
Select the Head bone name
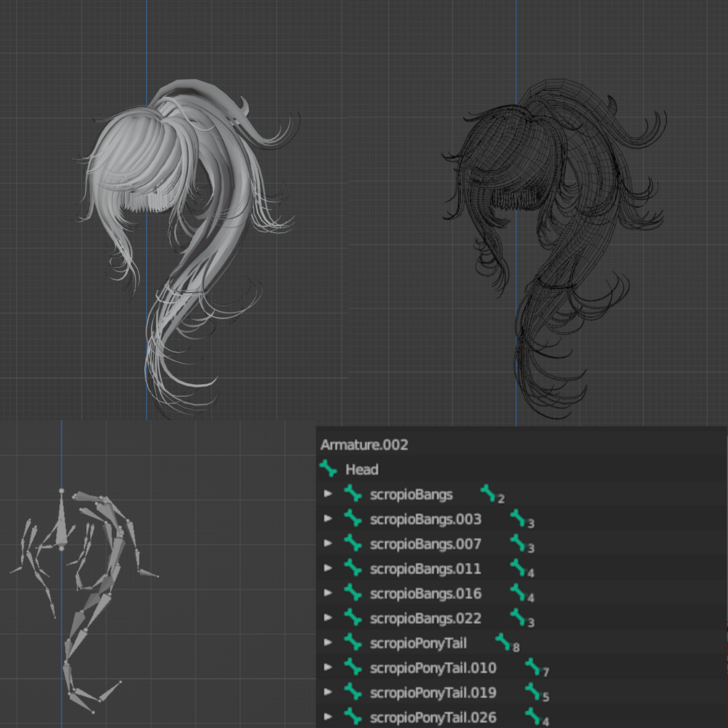pyautogui.click(x=361, y=469)
